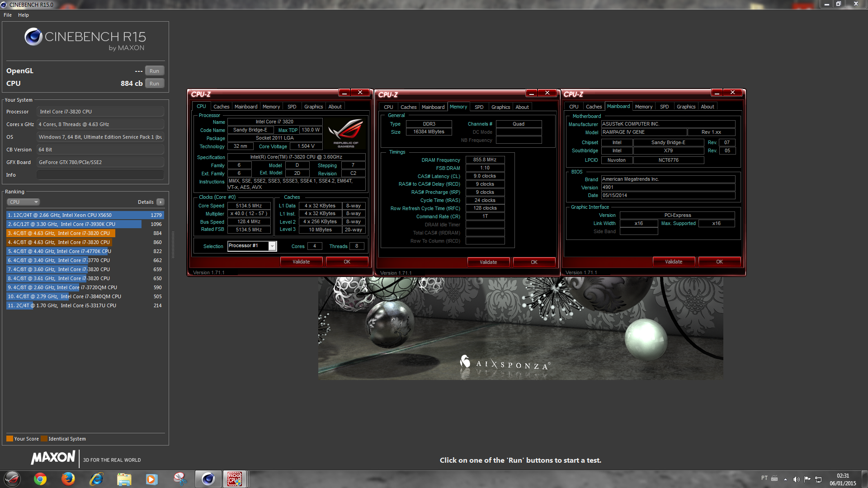The width and height of the screenshot is (868, 488).
Task: Open the File menu
Action: coord(8,15)
